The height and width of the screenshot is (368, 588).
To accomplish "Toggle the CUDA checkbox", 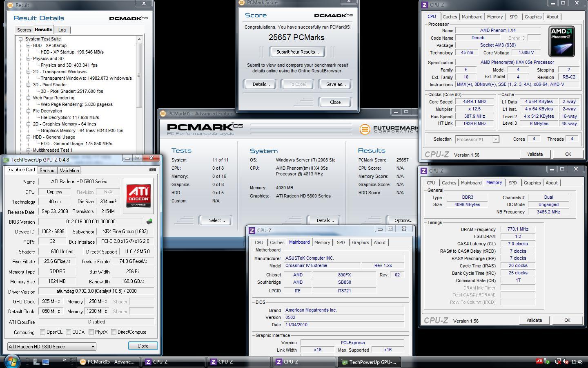I will (68, 332).
